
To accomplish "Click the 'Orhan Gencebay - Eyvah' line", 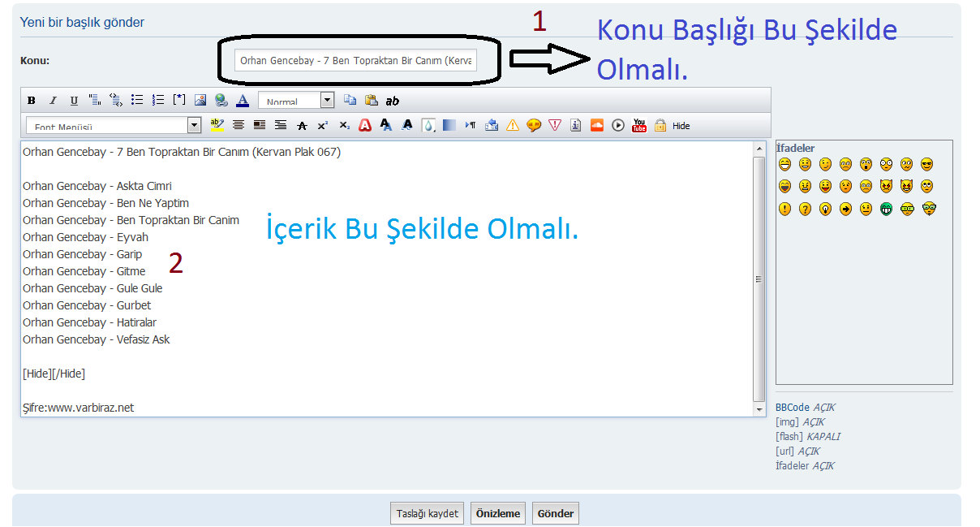I will pyautogui.click(x=85, y=237).
